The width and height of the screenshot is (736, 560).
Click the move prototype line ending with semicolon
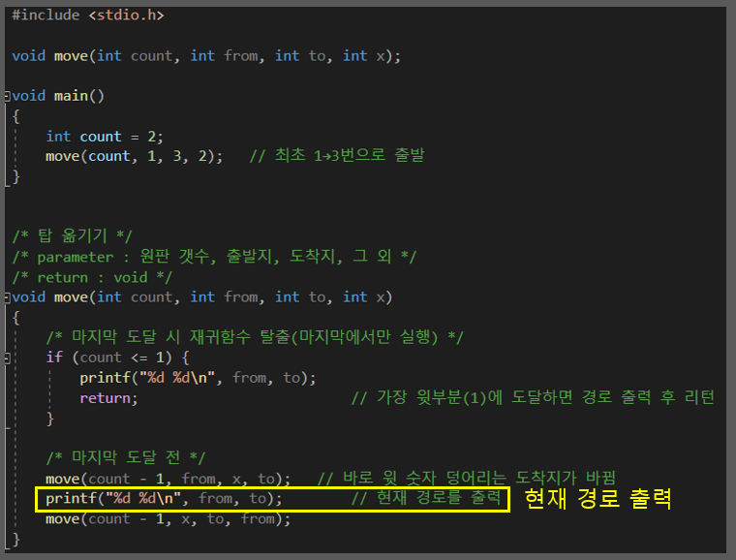206,56
